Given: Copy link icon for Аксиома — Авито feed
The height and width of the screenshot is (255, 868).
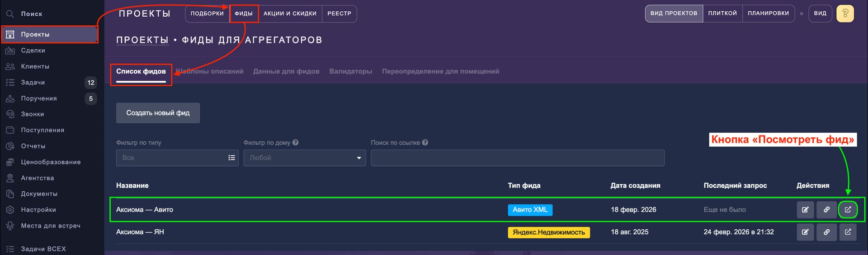Looking at the screenshot, I should (x=826, y=209).
